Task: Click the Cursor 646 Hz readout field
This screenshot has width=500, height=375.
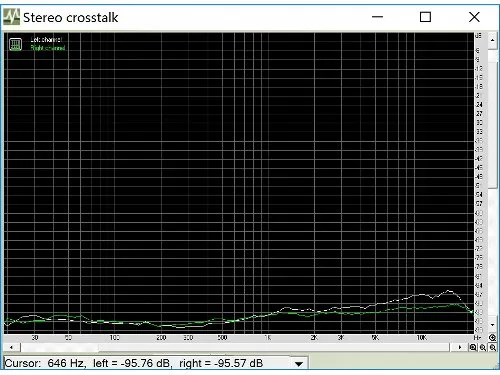Action: (156, 363)
